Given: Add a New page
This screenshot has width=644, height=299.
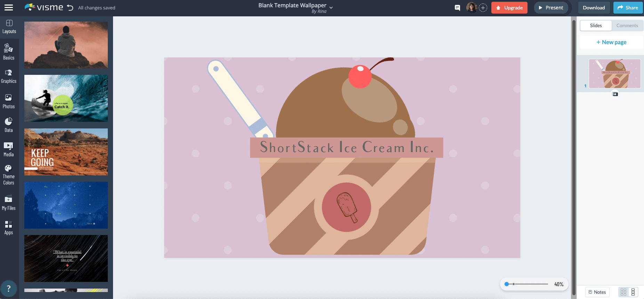Looking at the screenshot, I should point(611,42).
